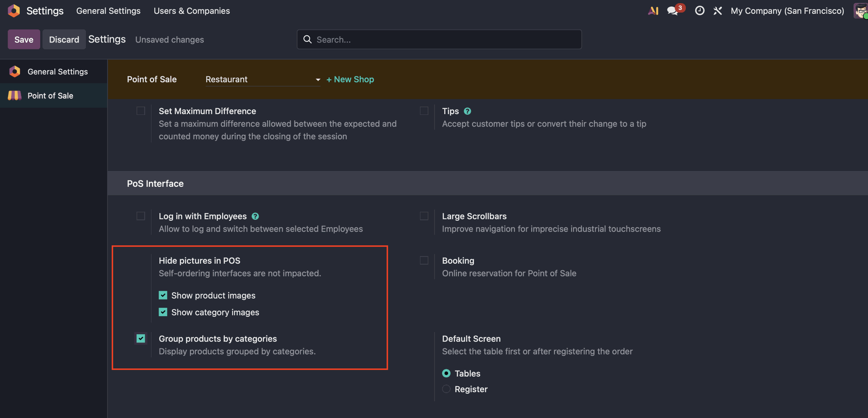Select Point of Sale in sidebar
Viewport: 868px width, 418px height.
pyautogui.click(x=50, y=95)
